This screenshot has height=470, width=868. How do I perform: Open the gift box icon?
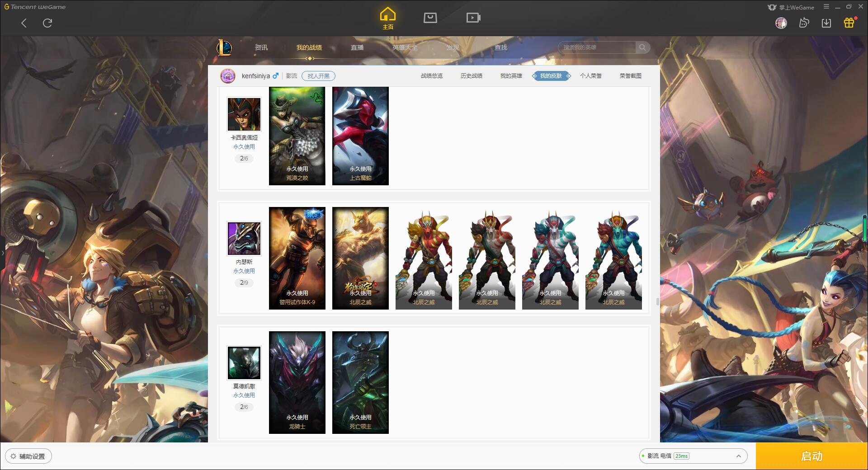tap(849, 23)
